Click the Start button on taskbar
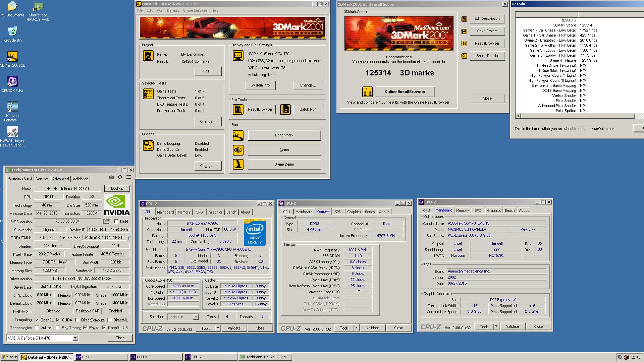This screenshot has height=362, width=644. [x=10, y=357]
